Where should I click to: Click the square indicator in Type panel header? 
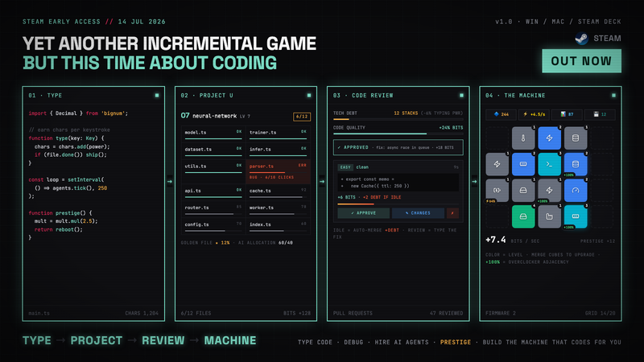tap(157, 95)
